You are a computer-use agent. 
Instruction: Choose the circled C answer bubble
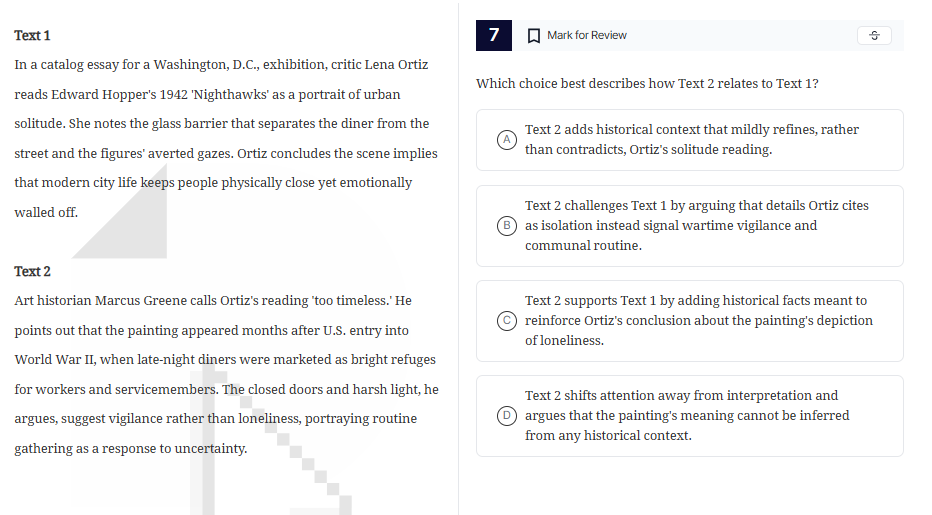tap(507, 321)
